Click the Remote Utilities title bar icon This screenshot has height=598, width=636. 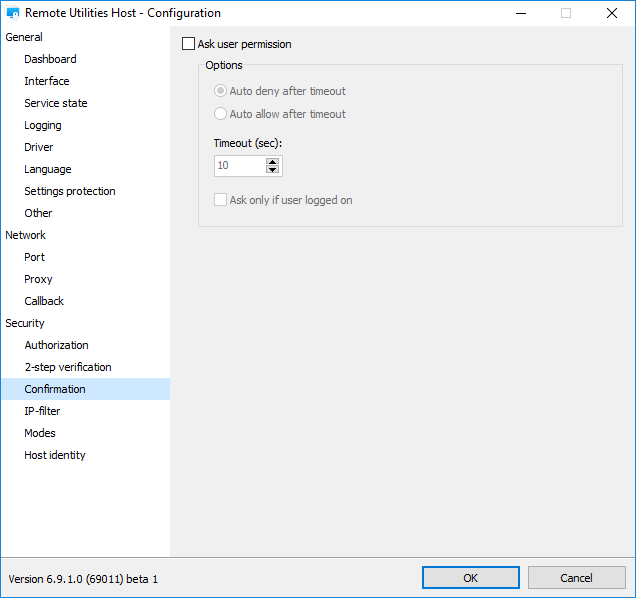(14, 14)
